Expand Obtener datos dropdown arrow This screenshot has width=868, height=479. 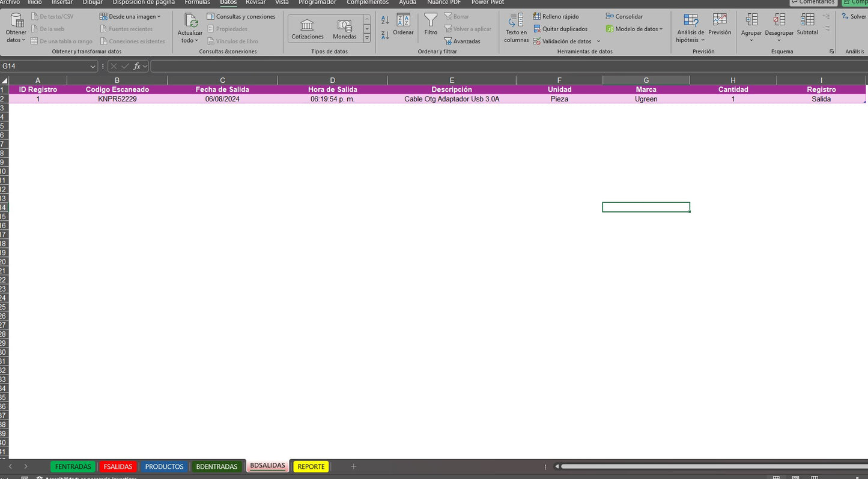23,40
